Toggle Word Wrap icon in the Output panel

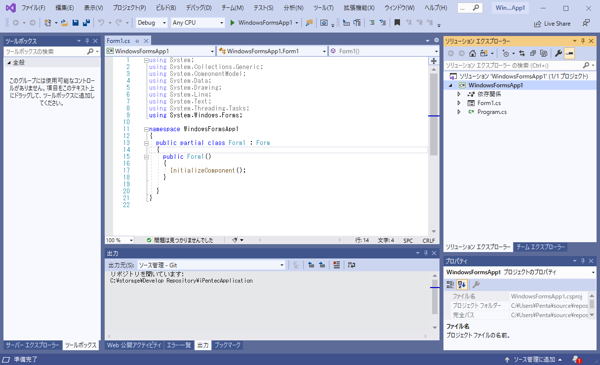(x=351, y=265)
